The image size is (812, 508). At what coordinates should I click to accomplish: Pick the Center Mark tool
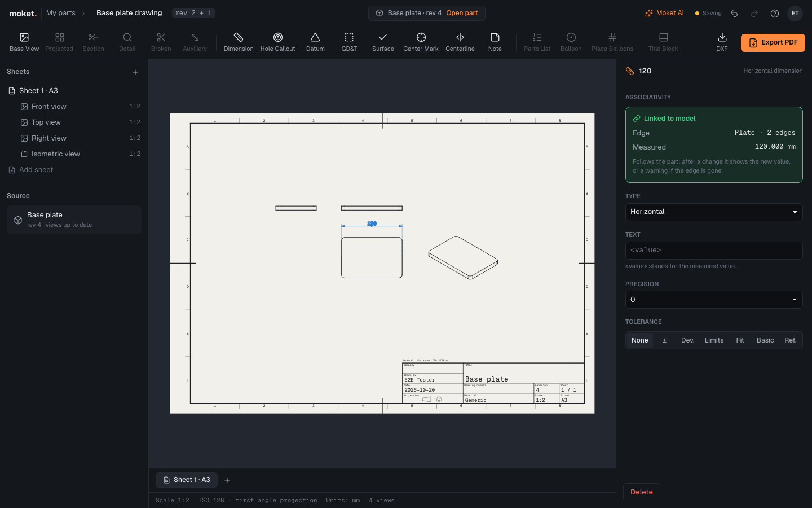click(421, 42)
